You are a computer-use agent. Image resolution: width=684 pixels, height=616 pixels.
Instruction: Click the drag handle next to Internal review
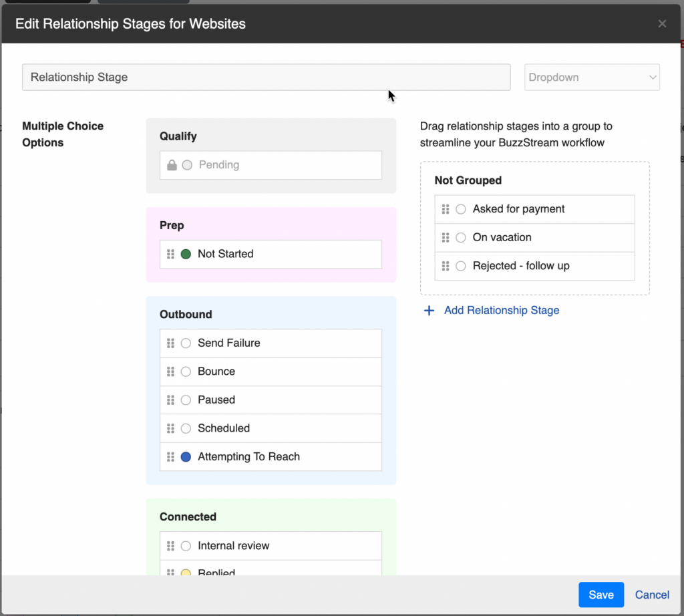pyautogui.click(x=170, y=545)
